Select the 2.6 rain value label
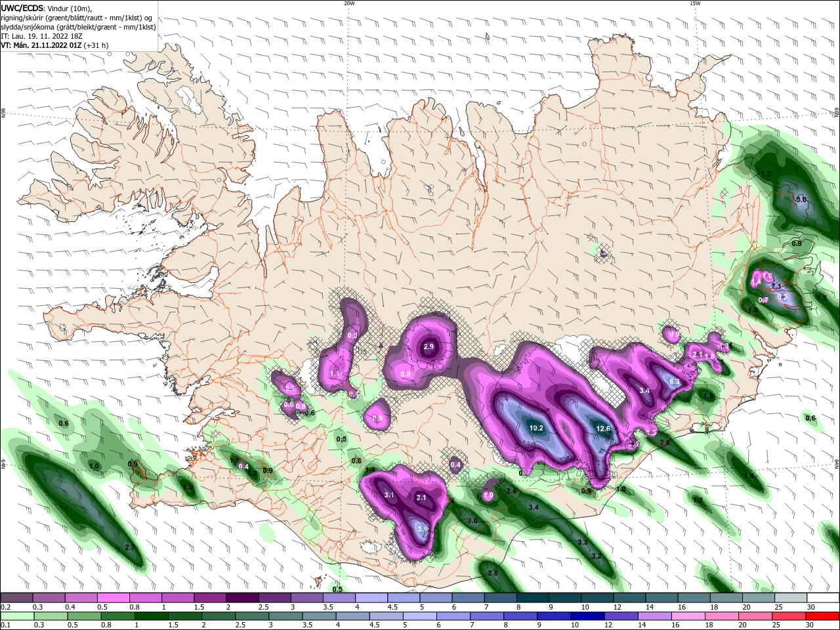Screen dimensions: 840x630 pyautogui.click(x=665, y=442)
